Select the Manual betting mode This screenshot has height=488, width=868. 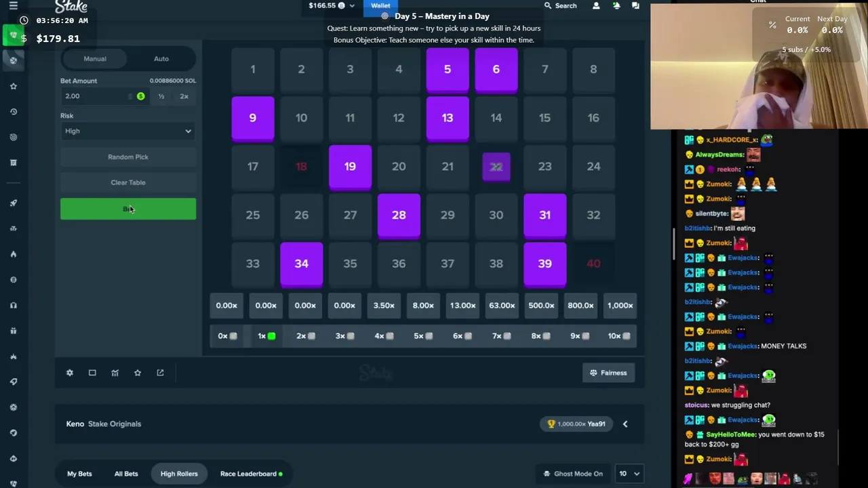click(x=95, y=59)
